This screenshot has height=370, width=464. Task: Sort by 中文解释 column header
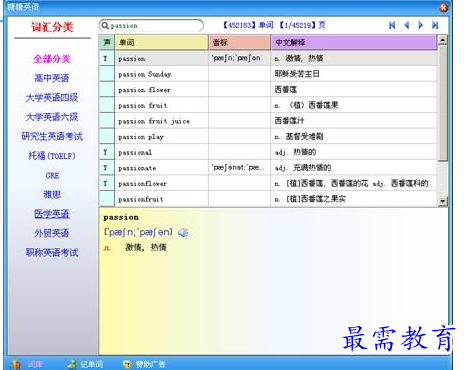click(354, 42)
